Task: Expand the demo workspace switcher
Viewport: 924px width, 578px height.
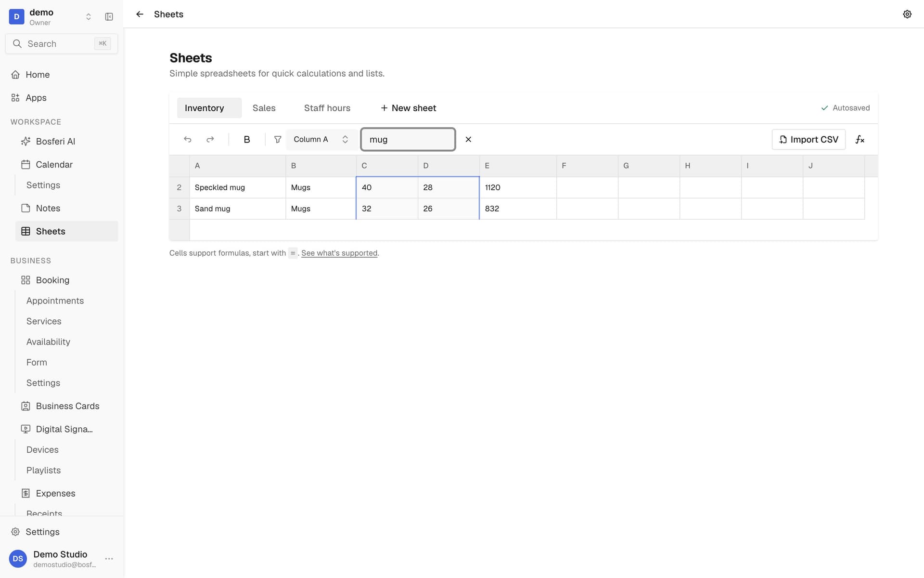Action: pos(89,17)
